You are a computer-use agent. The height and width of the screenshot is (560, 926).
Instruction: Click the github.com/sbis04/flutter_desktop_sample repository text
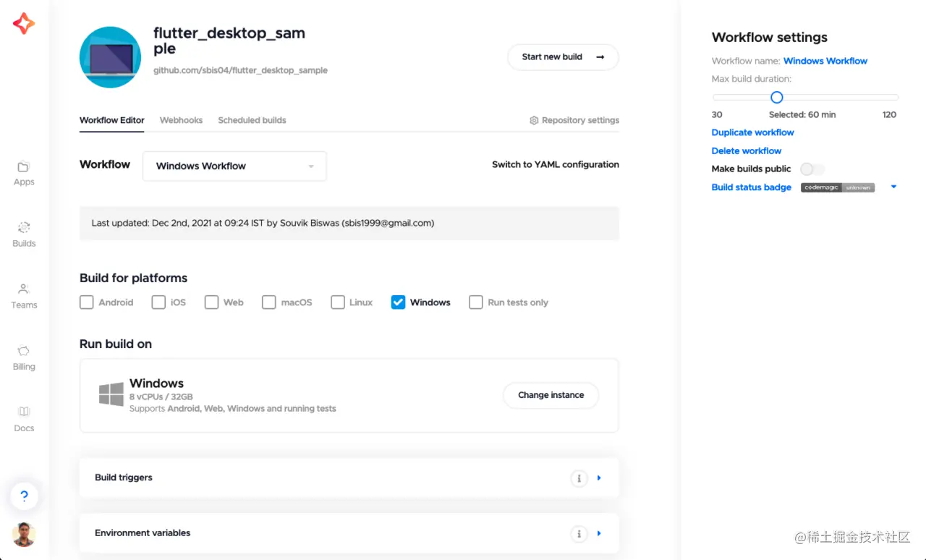240,70
